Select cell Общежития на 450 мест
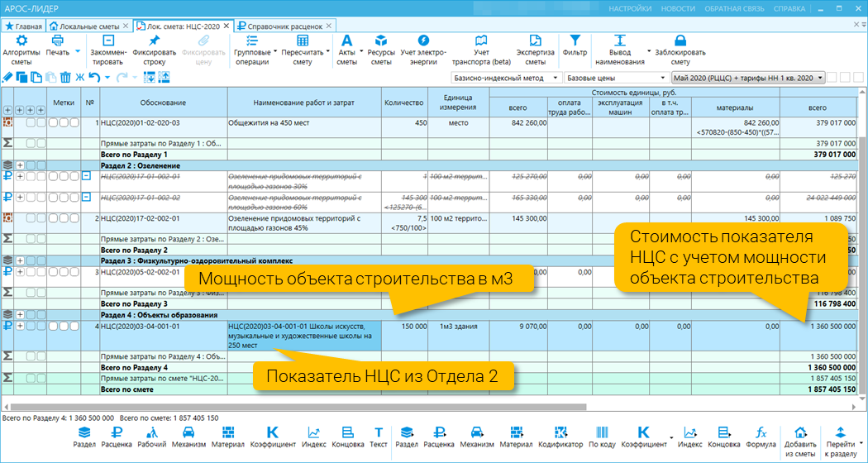The image size is (868, 463). (304, 127)
